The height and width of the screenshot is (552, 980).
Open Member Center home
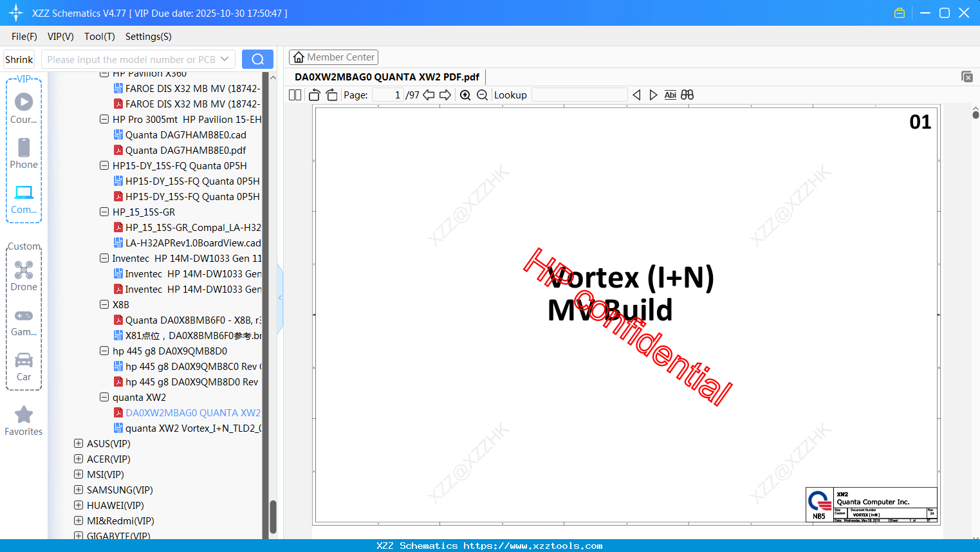click(x=333, y=57)
